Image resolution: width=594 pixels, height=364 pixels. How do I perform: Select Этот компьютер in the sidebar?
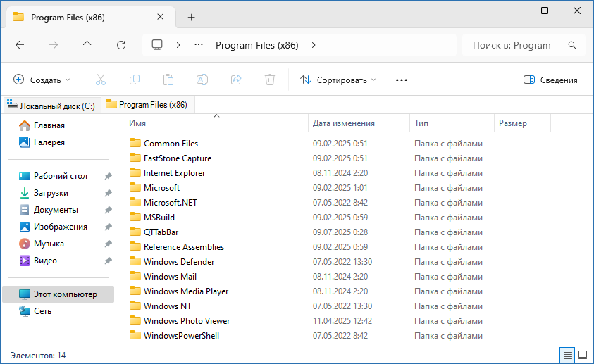click(x=58, y=294)
